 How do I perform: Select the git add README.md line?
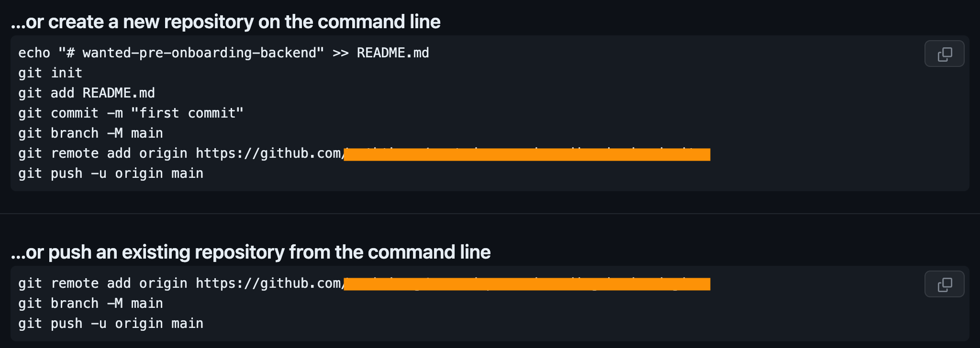pos(86,93)
